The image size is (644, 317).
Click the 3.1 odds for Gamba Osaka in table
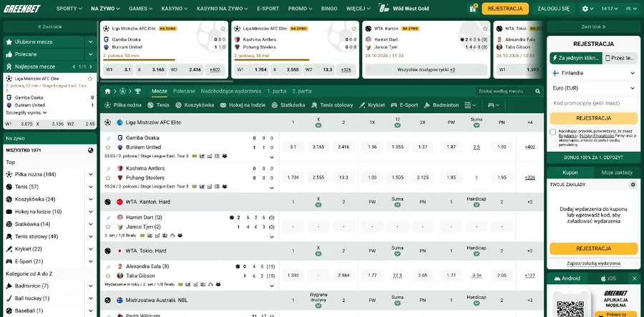[293, 147]
